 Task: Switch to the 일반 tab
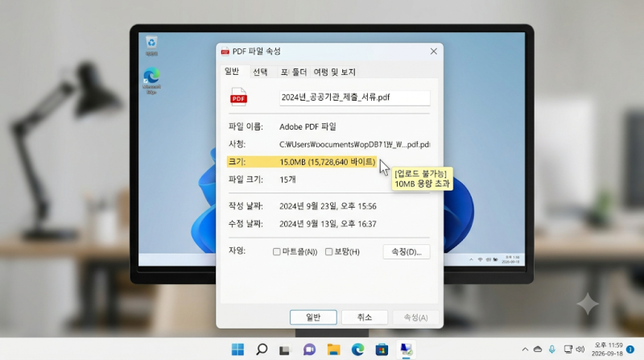pos(232,72)
